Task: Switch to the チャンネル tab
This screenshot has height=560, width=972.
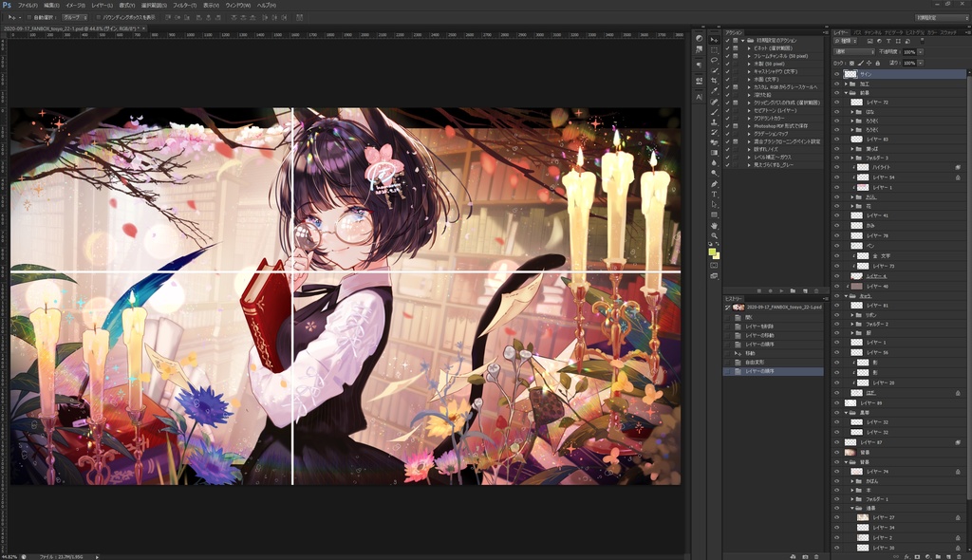Action: [873, 32]
